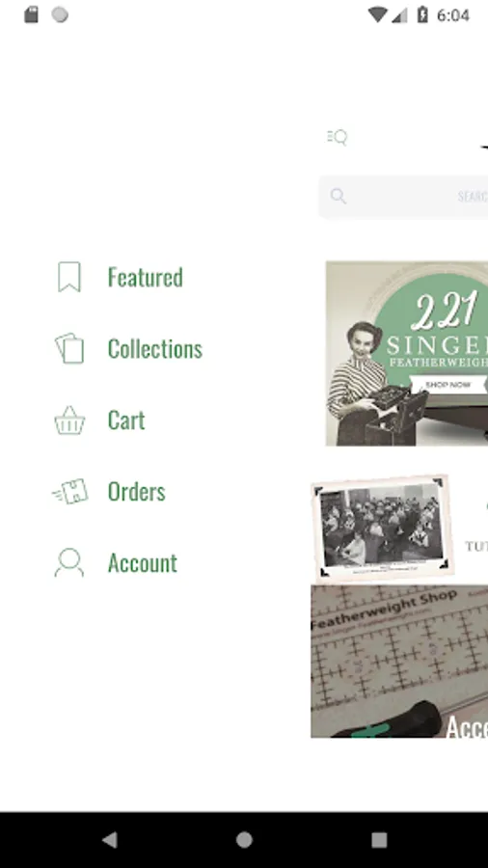
Task: Open the vintage classroom photo tile
Action: point(382,528)
